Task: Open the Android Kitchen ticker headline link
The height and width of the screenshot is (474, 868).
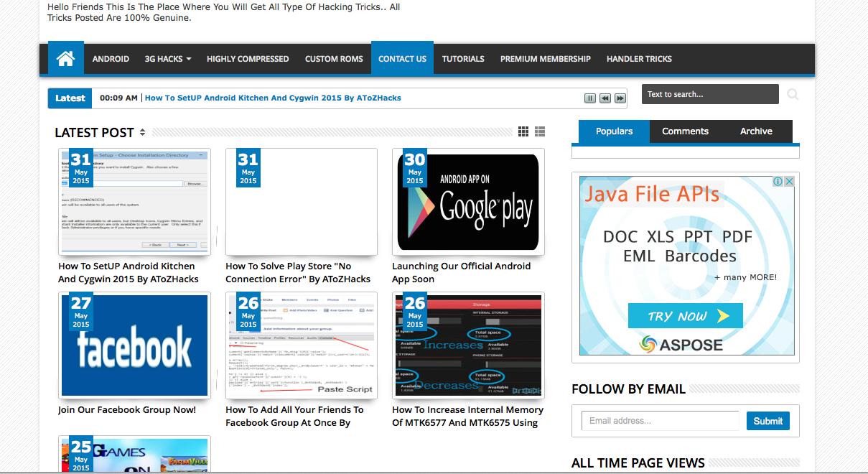Action: coord(273,98)
